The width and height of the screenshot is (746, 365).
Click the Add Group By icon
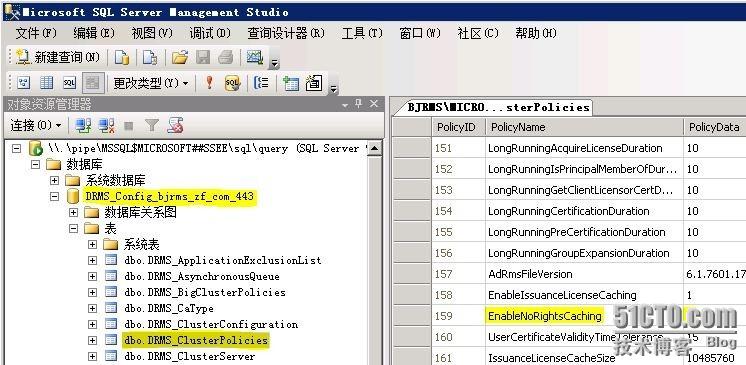(x=261, y=83)
